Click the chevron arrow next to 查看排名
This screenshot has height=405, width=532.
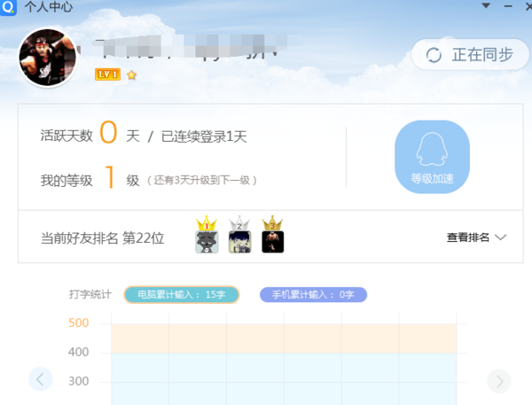click(x=501, y=238)
